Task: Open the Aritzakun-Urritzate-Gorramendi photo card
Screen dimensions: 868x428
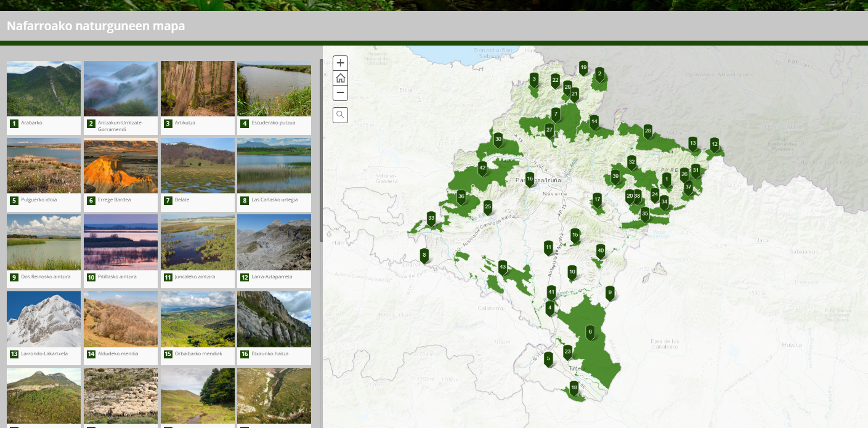Action: 121,97
